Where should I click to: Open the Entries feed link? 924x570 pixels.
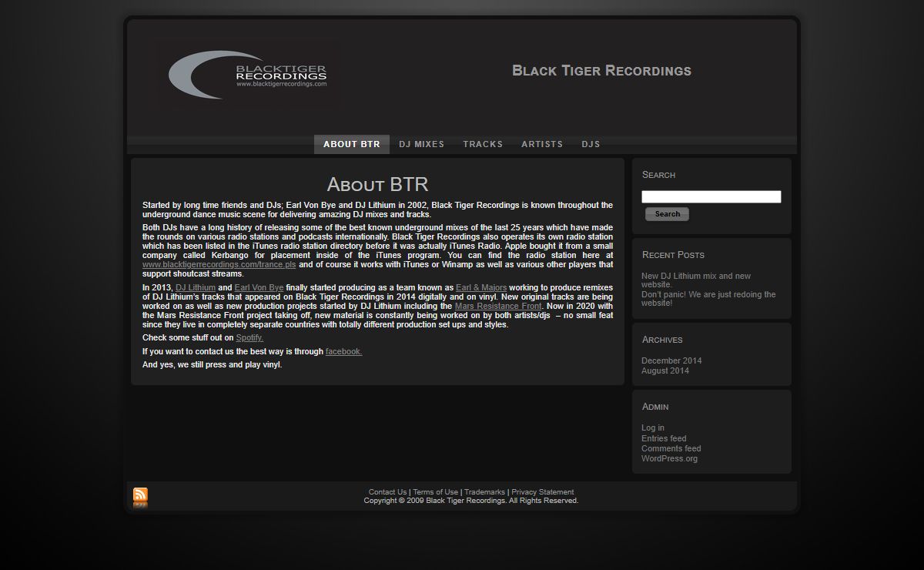tap(664, 438)
